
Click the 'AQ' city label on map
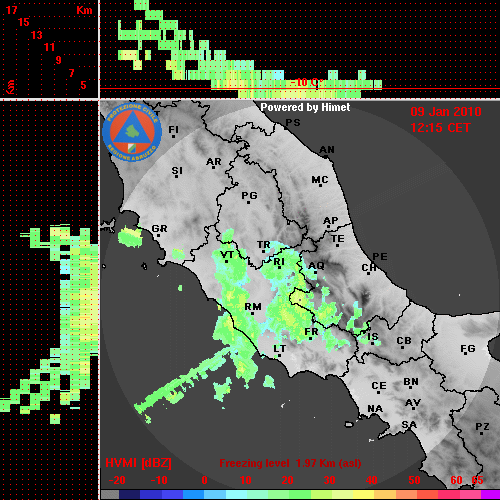pos(316,266)
